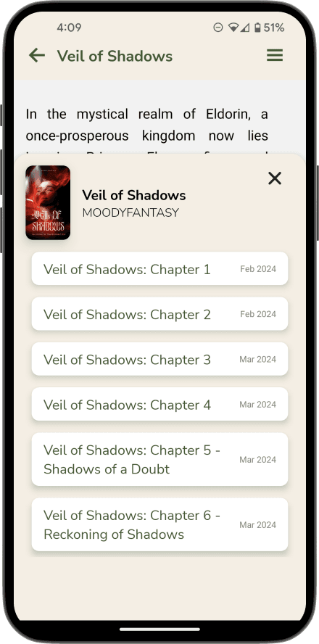Go to Veil of Shadows: Chapter 4
The image size is (319, 644).
[159, 405]
